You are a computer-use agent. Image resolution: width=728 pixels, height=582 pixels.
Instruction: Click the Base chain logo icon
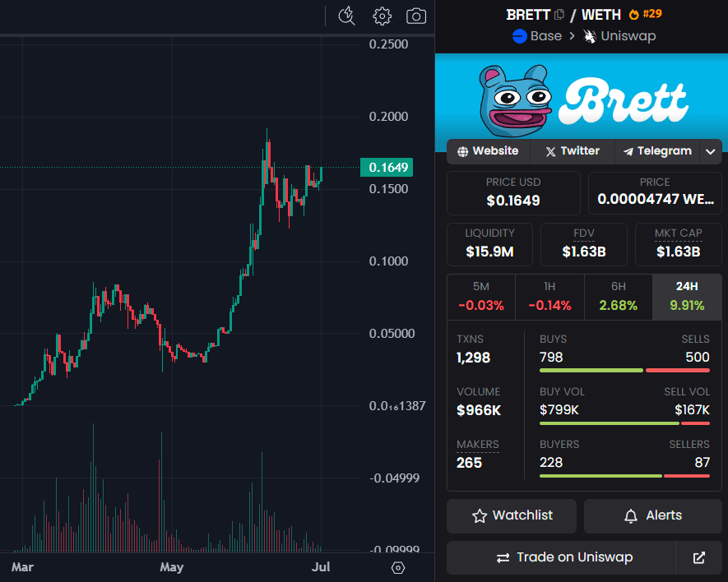click(520, 35)
